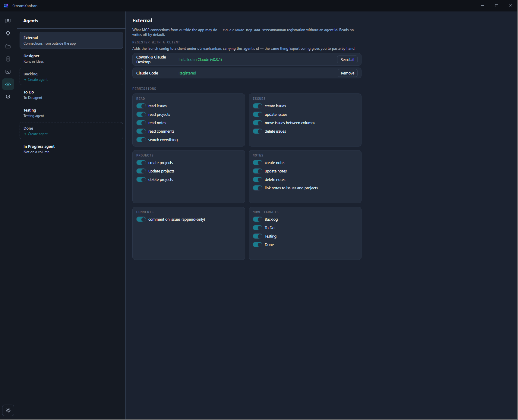518x420 pixels.
Task: Toggle read comments permission
Action: pyautogui.click(x=141, y=131)
